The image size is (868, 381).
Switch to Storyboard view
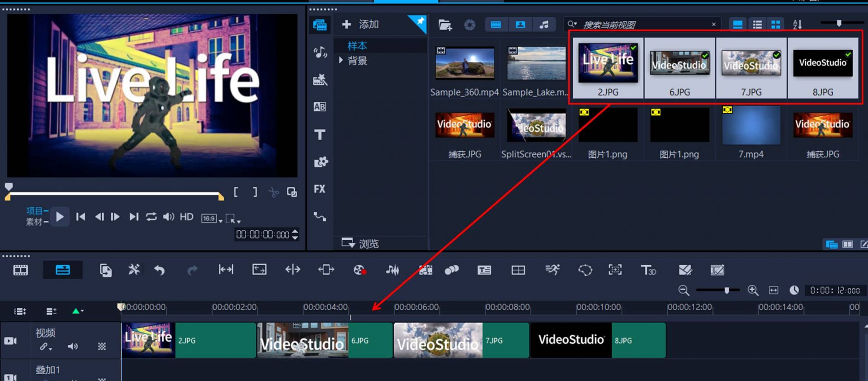(x=20, y=270)
